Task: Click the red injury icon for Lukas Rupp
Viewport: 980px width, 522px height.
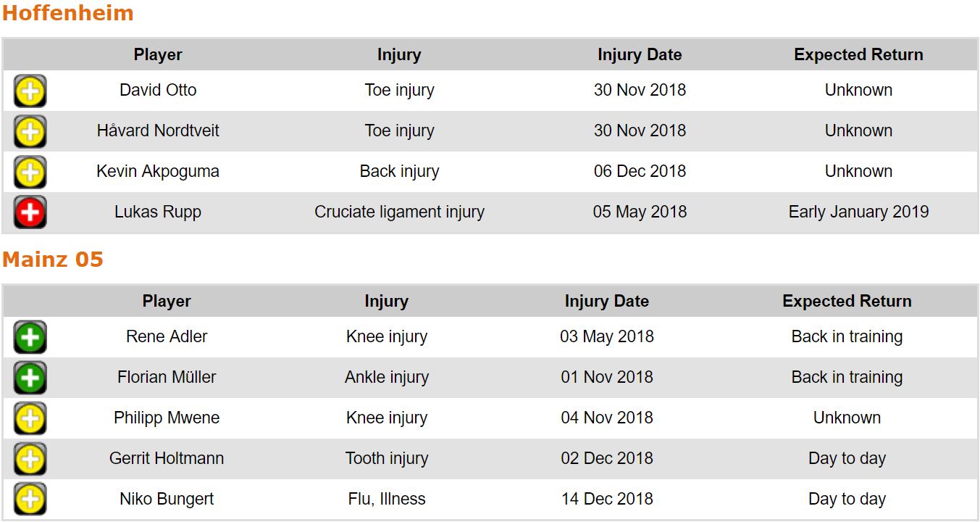Action: (x=30, y=212)
